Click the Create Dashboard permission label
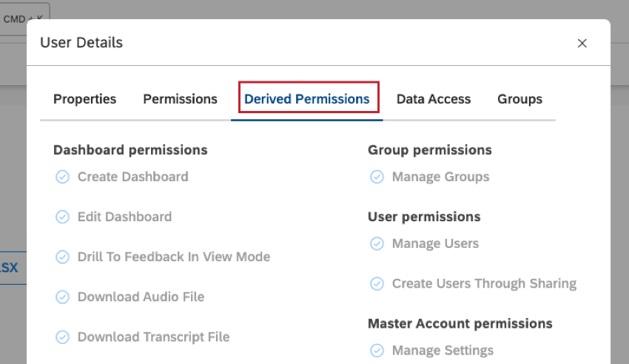 [133, 177]
